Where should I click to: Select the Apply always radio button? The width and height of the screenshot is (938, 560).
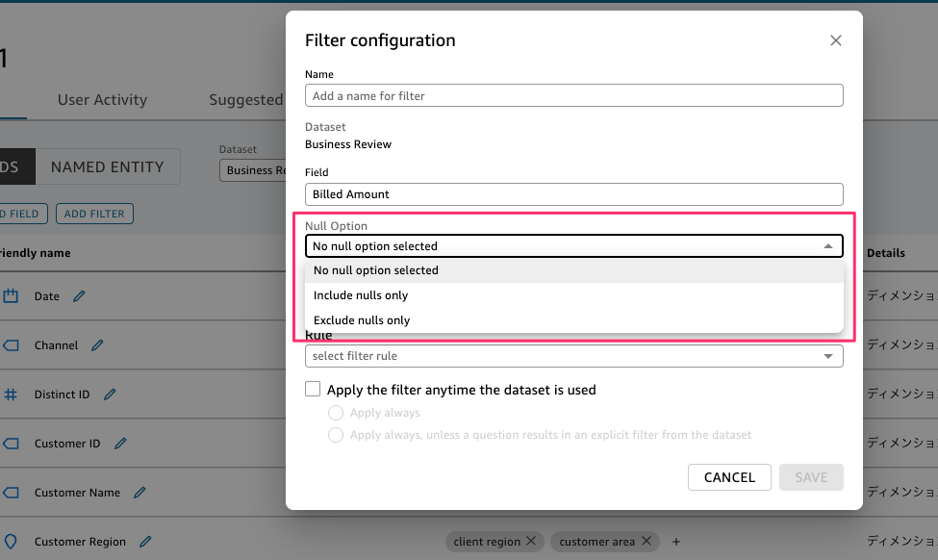(x=336, y=413)
